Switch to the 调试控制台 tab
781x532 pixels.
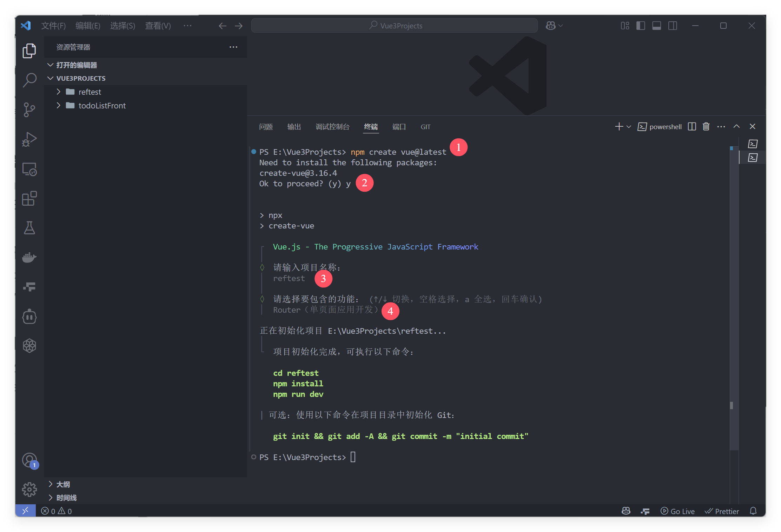tap(332, 127)
